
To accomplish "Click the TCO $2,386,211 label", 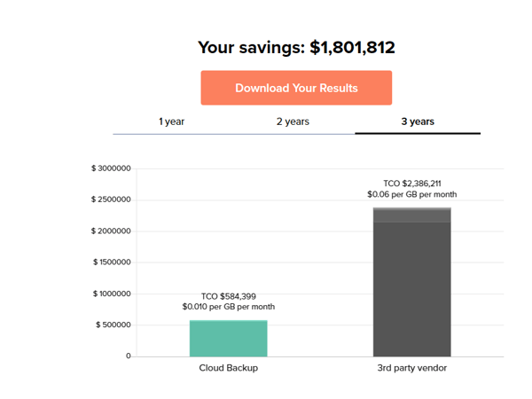I will (x=411, y=183).
